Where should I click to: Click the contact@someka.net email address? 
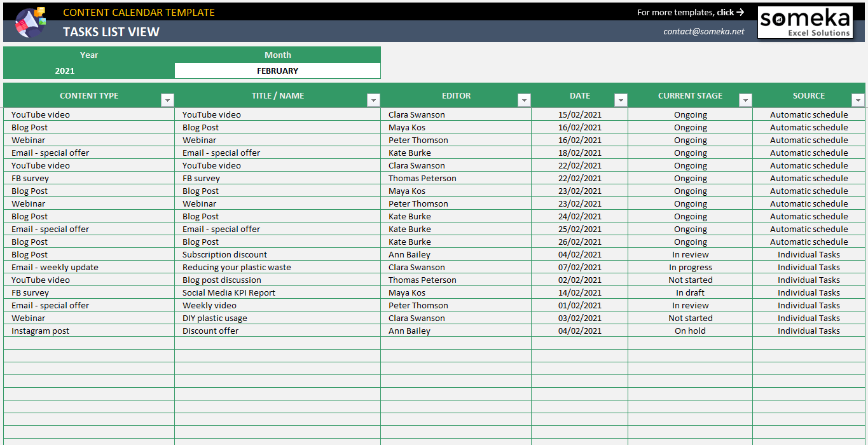pos(704,30)
